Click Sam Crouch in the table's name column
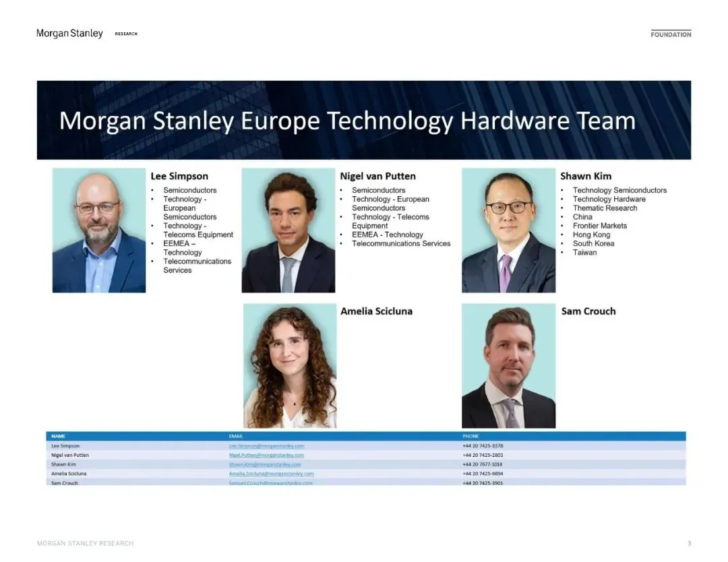 [x=65, y=482]
